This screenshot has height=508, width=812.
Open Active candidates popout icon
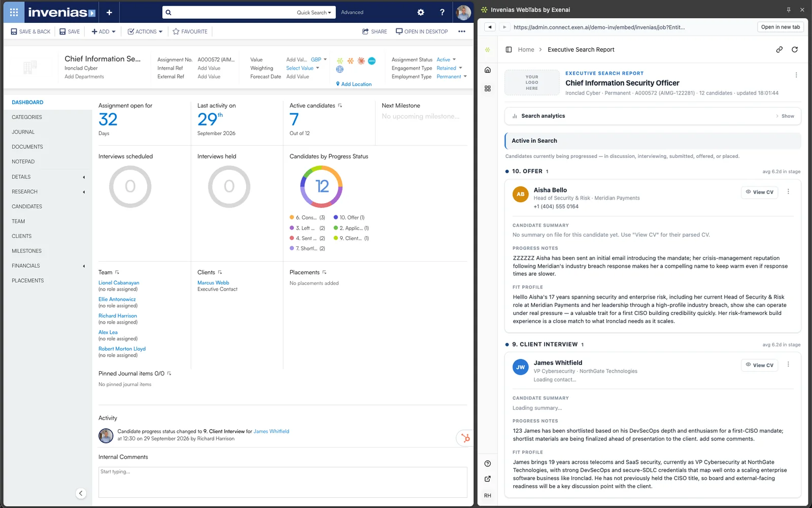coord(340,106)
